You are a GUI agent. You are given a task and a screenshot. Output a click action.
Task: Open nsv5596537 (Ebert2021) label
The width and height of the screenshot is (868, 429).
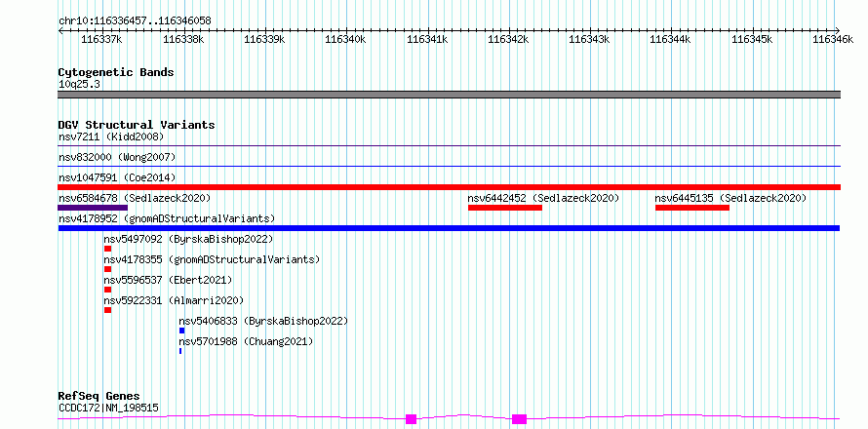tap(169, 280)
